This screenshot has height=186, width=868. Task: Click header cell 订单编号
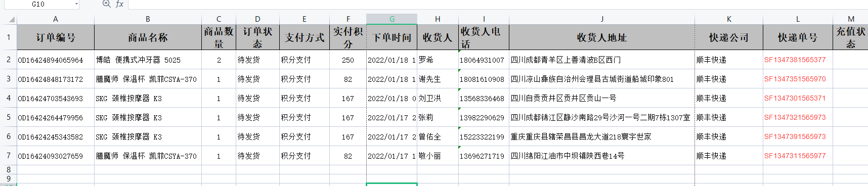56,37
